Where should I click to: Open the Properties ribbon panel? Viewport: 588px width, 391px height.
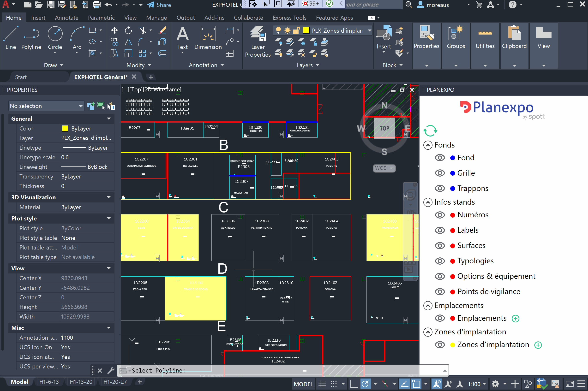coord(426,45)
